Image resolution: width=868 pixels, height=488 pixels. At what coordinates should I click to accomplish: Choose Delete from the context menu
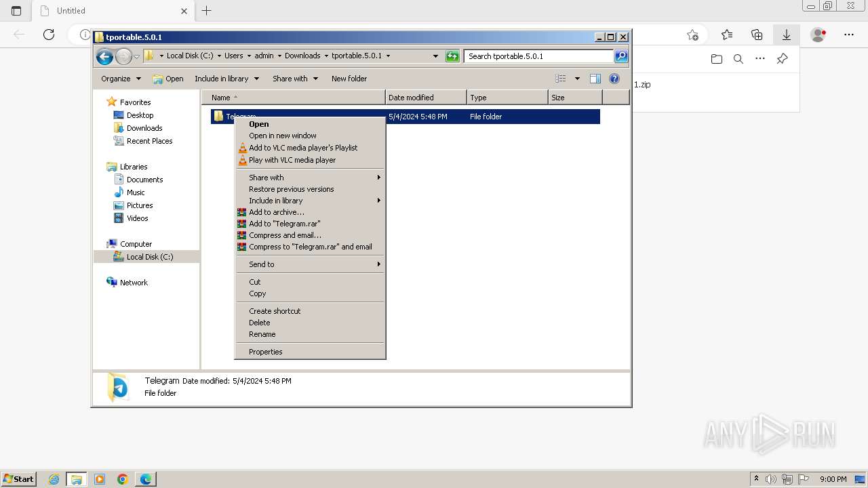pyautogui.click(x=310, y=323)
